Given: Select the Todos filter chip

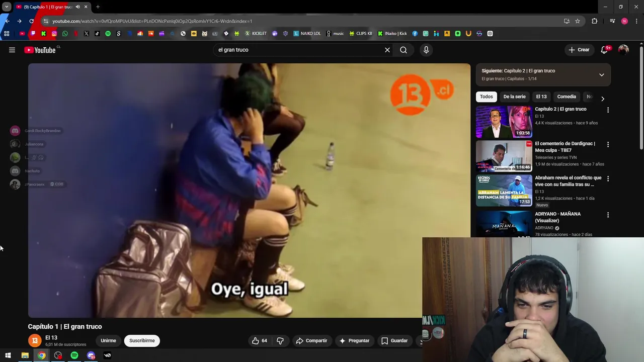Looking at the screenshot, I should point(486,97).
